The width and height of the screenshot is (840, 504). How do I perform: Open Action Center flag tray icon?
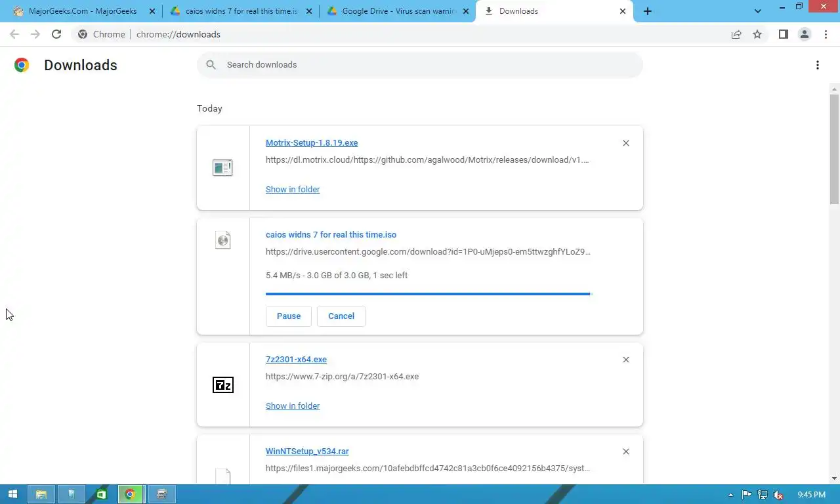[x=747, y=495]
